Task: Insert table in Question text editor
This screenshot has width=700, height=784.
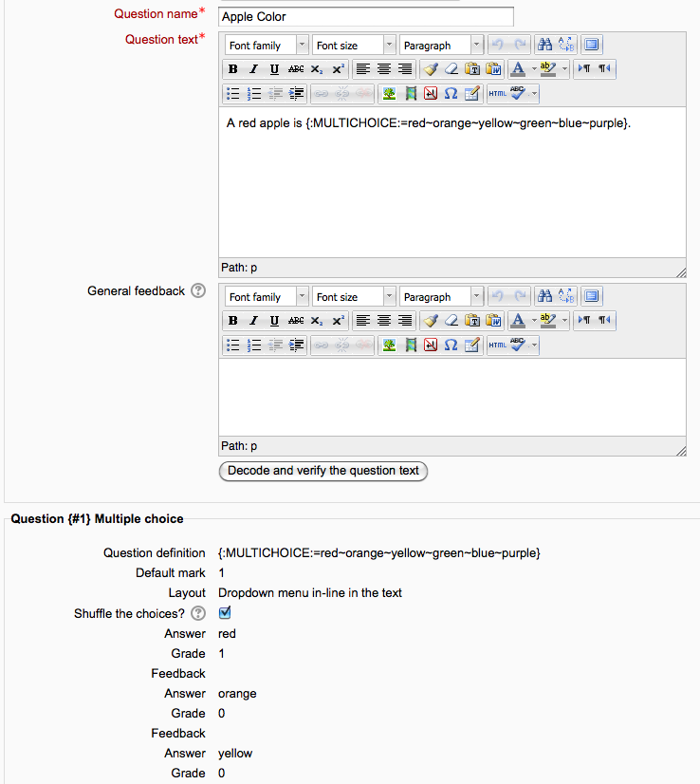Action: tap(471, 94)
